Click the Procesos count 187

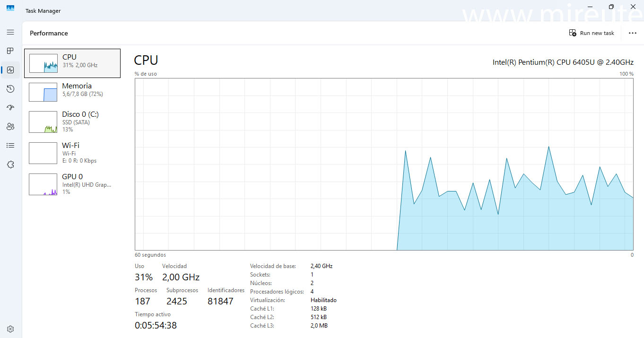[142, 301]
